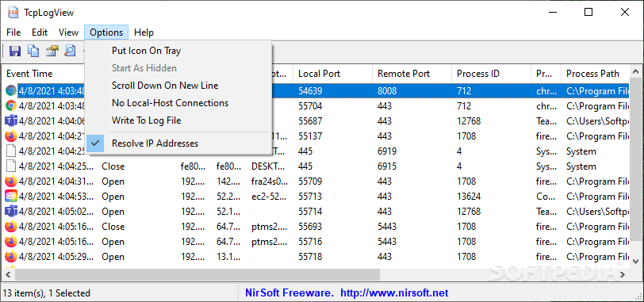Screen dimensions: 644x302
Task: Click the Firefox icon on the port 55716 row
Action: click(11, 241)
